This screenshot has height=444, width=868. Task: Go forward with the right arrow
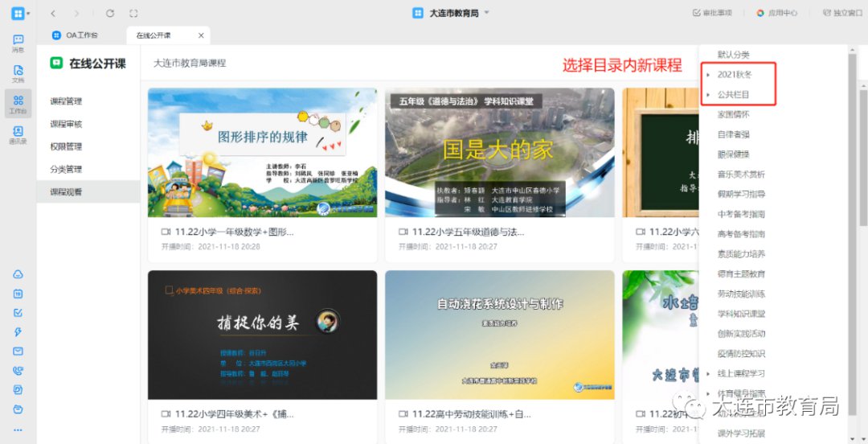tap(76, 14)
